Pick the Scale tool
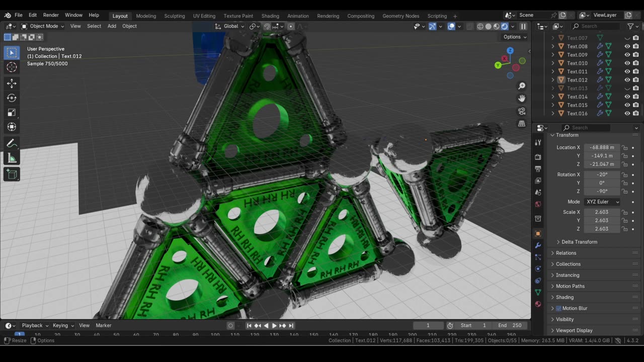644x362 pixels. 12,113
